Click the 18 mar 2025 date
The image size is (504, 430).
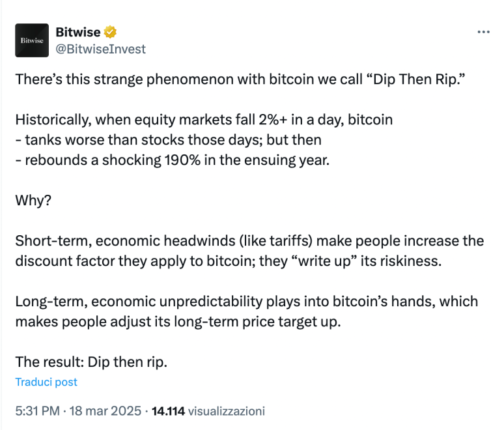point(105,411)
